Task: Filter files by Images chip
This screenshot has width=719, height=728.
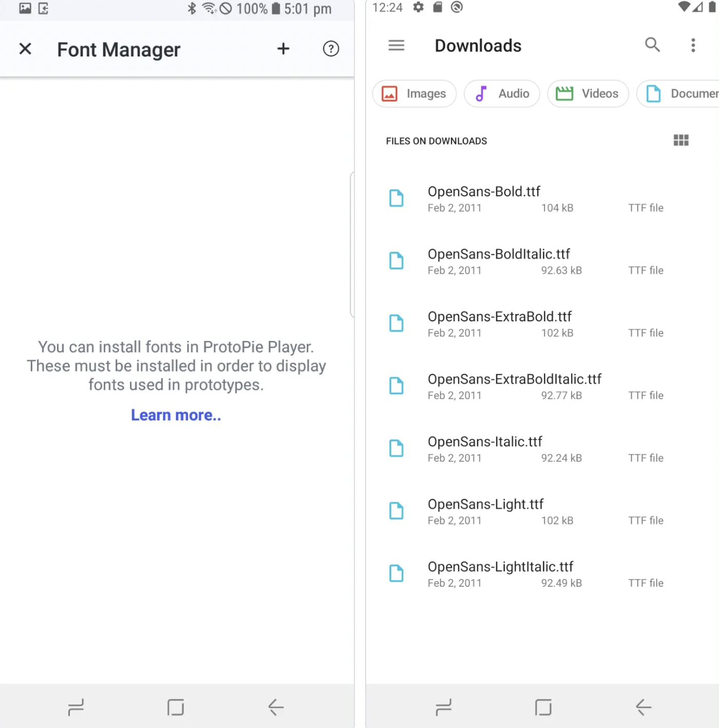Action: [x=414, y=94]
